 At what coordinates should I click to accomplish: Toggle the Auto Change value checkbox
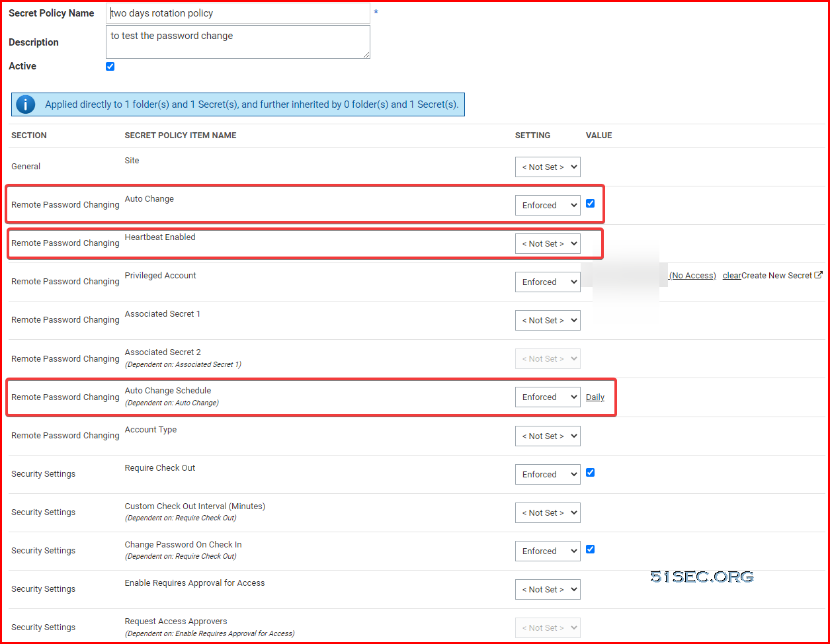click(591, 204)
